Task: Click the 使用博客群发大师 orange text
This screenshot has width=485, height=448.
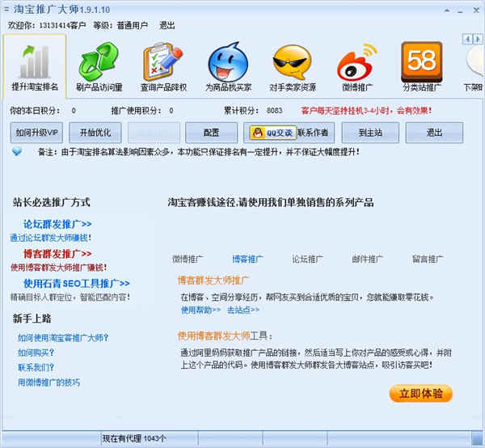Action: point(213,336)
